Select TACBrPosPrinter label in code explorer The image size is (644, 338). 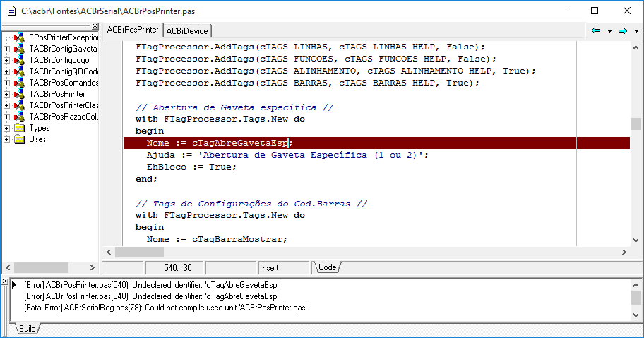tap(57, 94)
